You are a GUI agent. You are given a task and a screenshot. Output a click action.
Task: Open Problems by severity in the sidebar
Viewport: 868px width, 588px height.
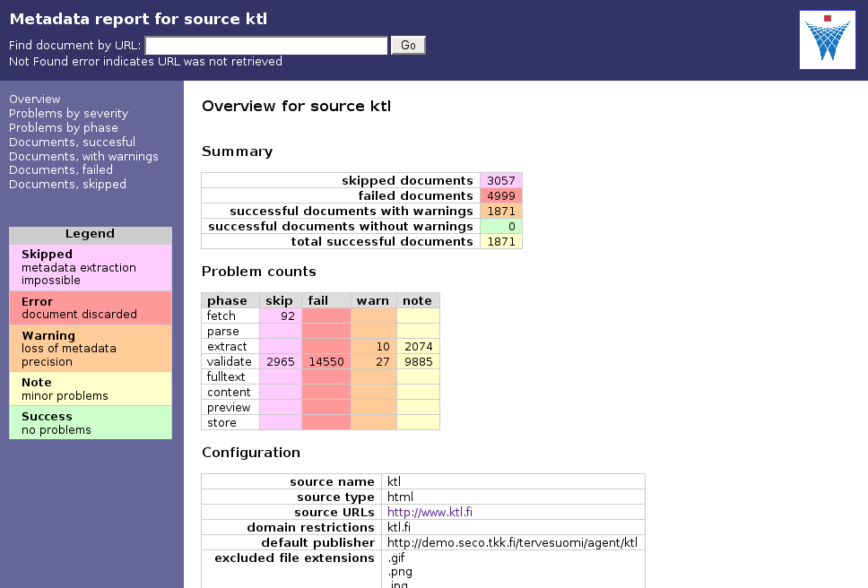69,114
